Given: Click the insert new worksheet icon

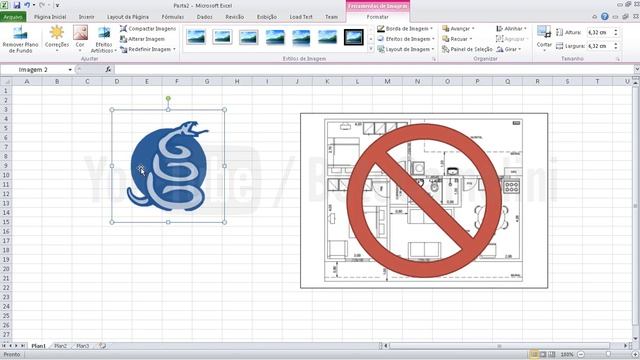Looking at the screenshot, I should 102,346.
